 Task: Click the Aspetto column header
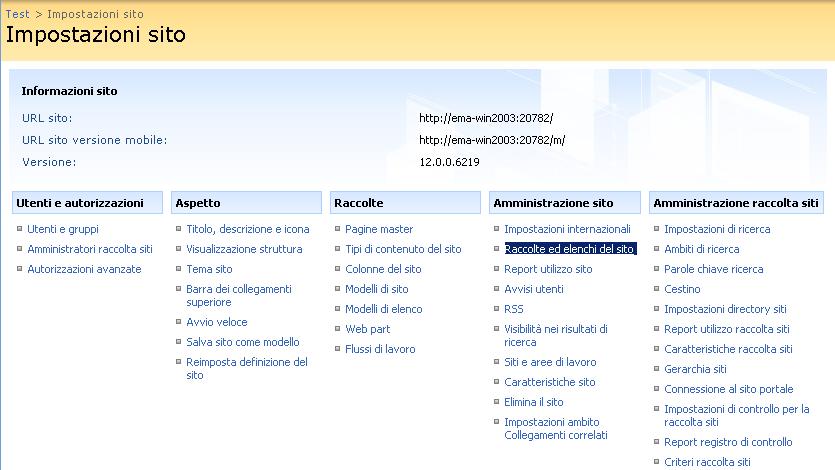(x=246, y=203)
